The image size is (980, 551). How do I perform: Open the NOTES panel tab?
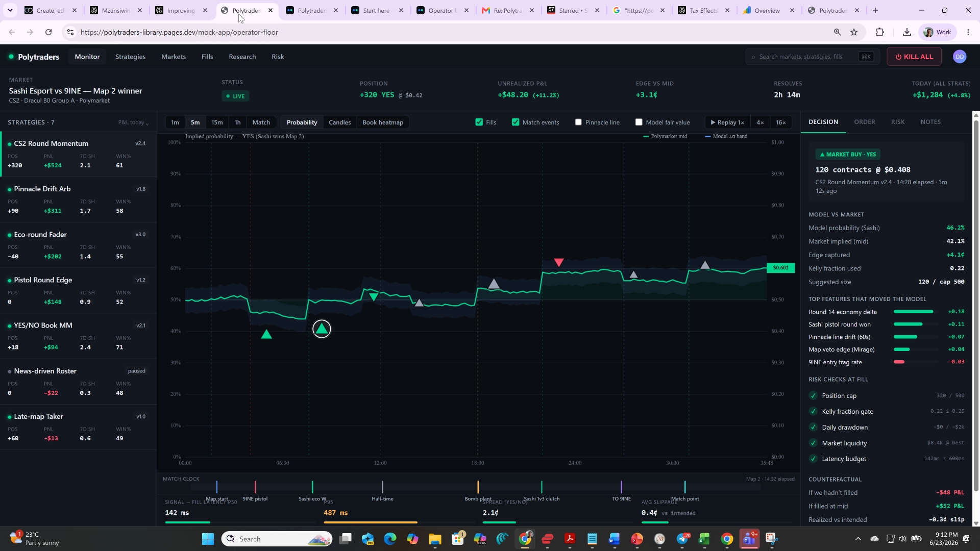pyautogui.click(x=930, y=122)
